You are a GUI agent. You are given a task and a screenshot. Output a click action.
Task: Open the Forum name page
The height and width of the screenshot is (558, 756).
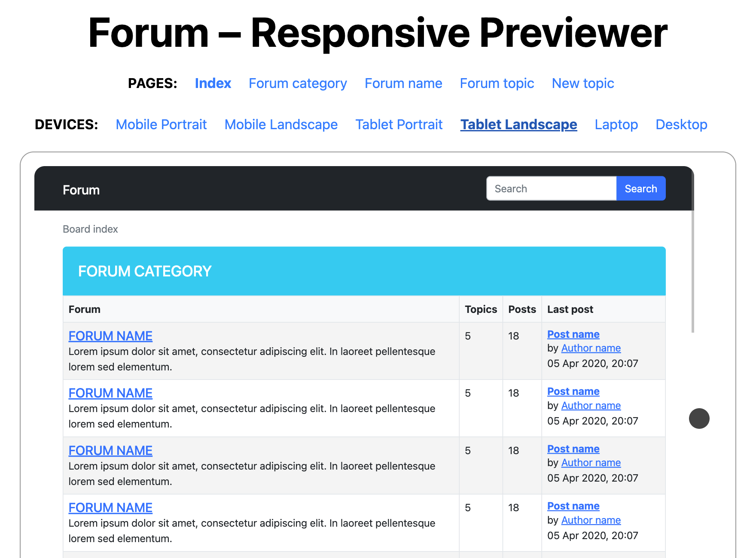(403, 83)
